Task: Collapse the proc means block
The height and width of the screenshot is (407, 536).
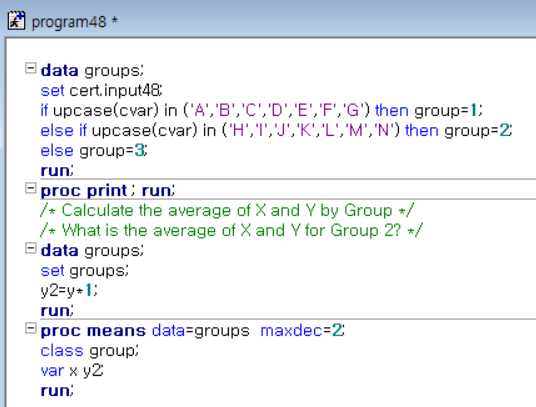Action: click(x=30, y=328)
